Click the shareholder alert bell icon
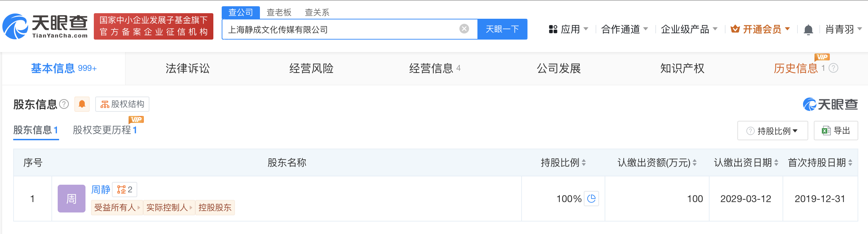The image size is (868, 234). [x=82, y=104]
